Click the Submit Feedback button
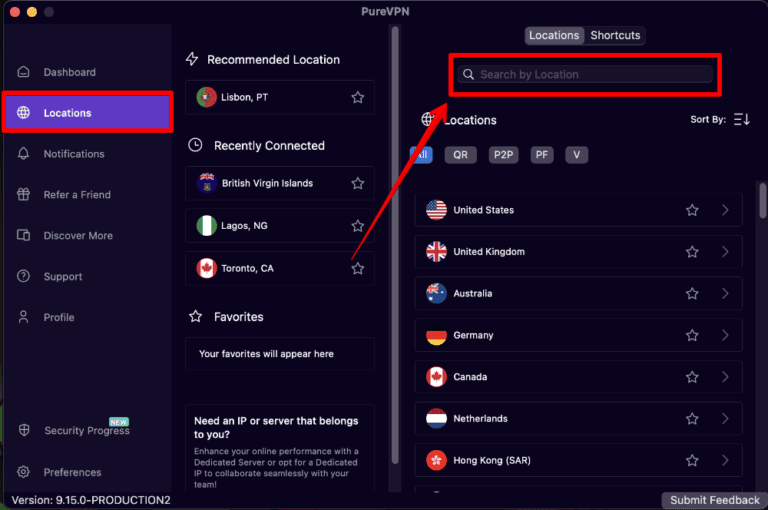768x510 pixels. [x=714, y=500]
